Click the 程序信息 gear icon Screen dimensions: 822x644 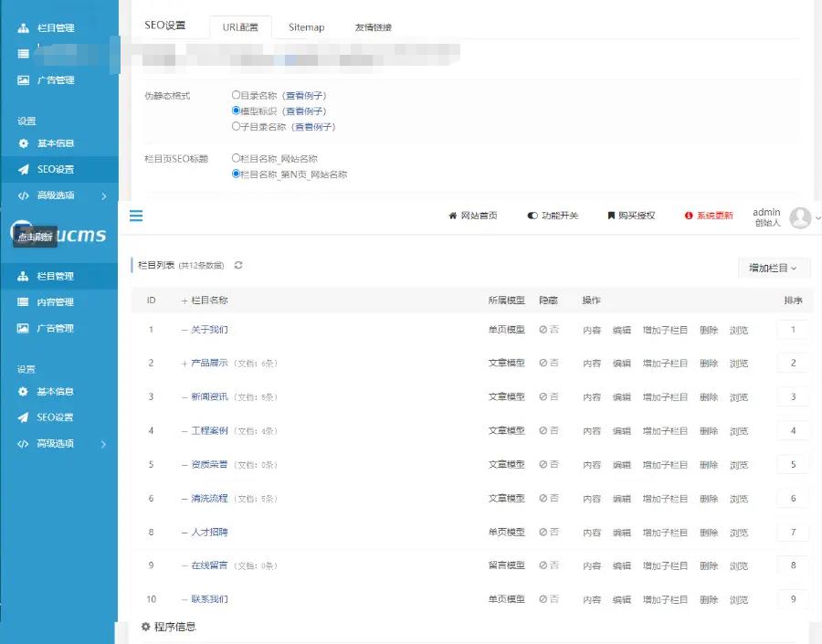(145, 627)
